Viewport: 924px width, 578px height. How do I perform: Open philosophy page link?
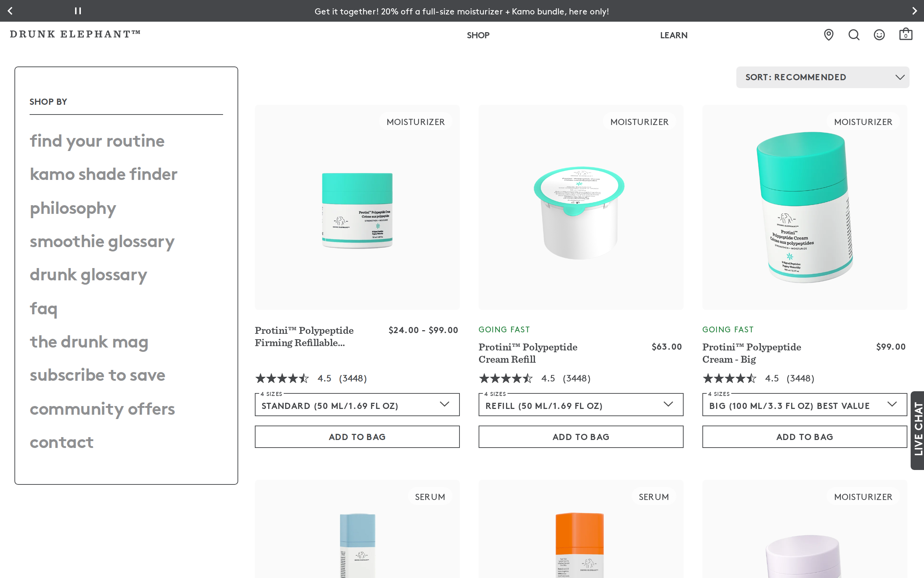[73, 208]
